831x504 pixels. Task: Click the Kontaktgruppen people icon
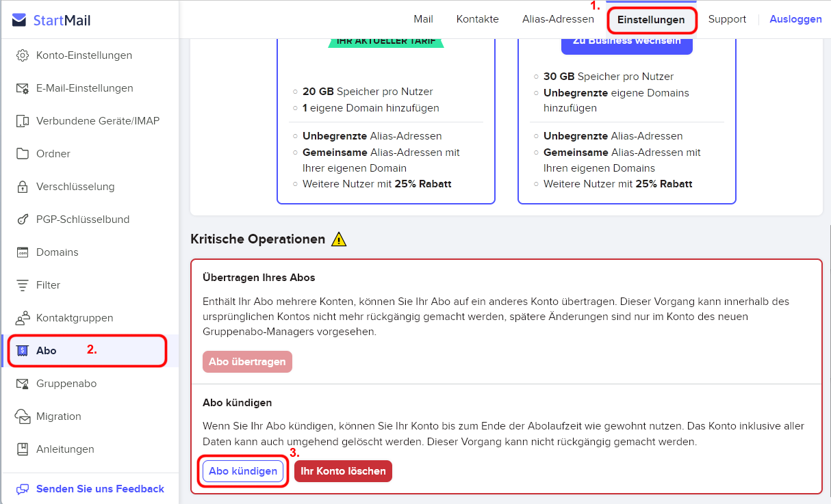point(23,318)
